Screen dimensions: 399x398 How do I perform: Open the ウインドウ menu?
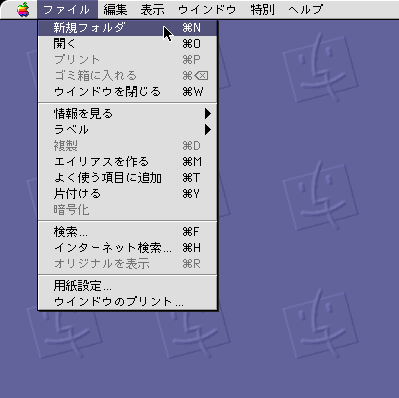[207, 9]
